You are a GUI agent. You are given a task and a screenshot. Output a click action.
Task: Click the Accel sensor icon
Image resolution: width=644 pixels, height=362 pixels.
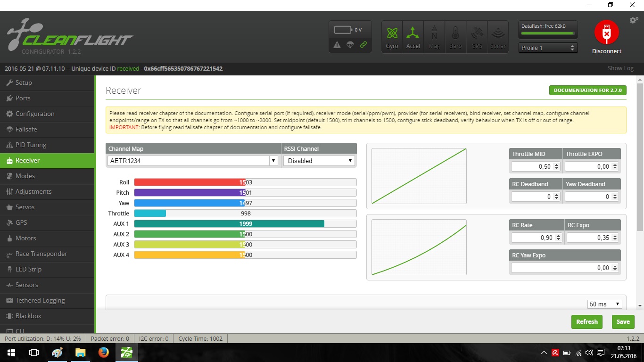click(x=413, y=33)
